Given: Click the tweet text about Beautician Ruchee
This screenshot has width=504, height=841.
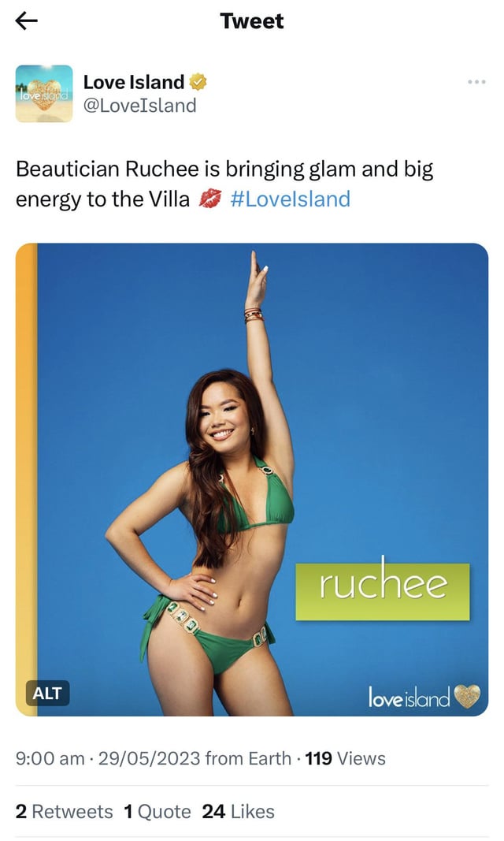Looking at the screenshot, I should (x=224, y=184).
